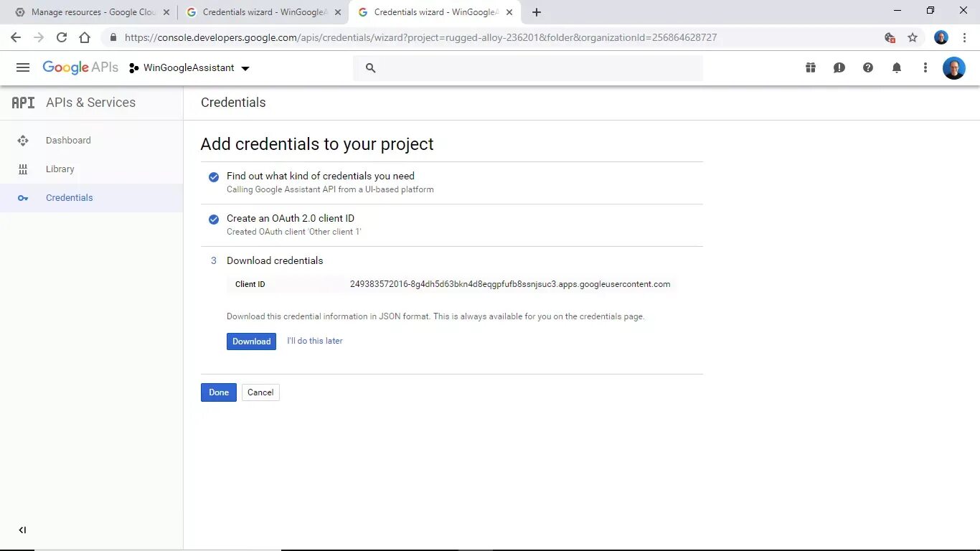
Task: Click the search magnifier icon
Action: [x=370, y=67]
